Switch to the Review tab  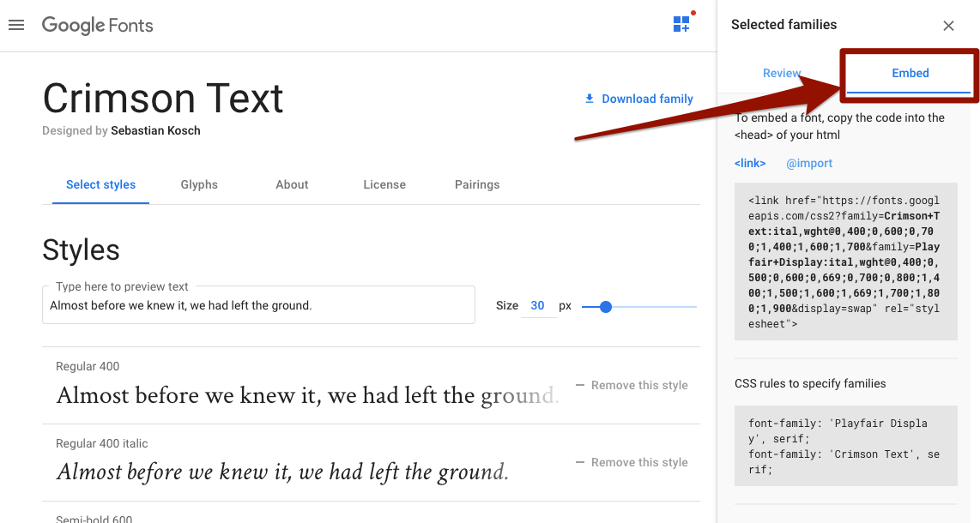coord(781,73)
